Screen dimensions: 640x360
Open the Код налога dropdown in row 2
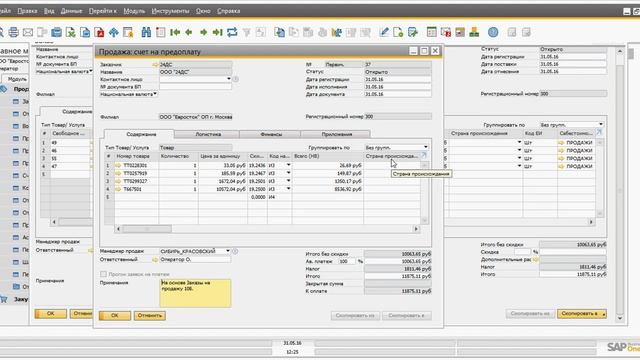(x=288, y=173)
